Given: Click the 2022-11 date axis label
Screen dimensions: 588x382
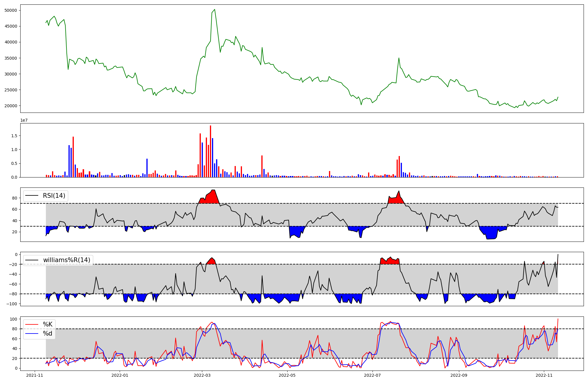Looking at the screenshot, I should [544, 375].
